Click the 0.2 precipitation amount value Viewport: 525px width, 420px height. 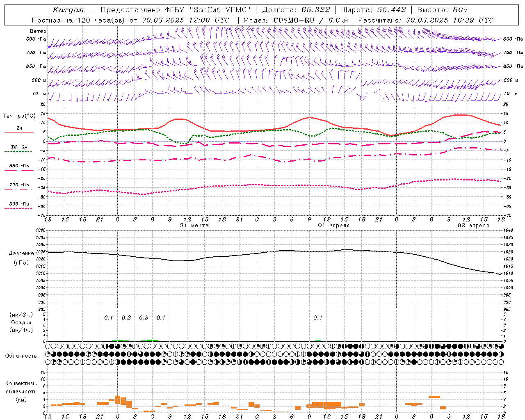126,318
